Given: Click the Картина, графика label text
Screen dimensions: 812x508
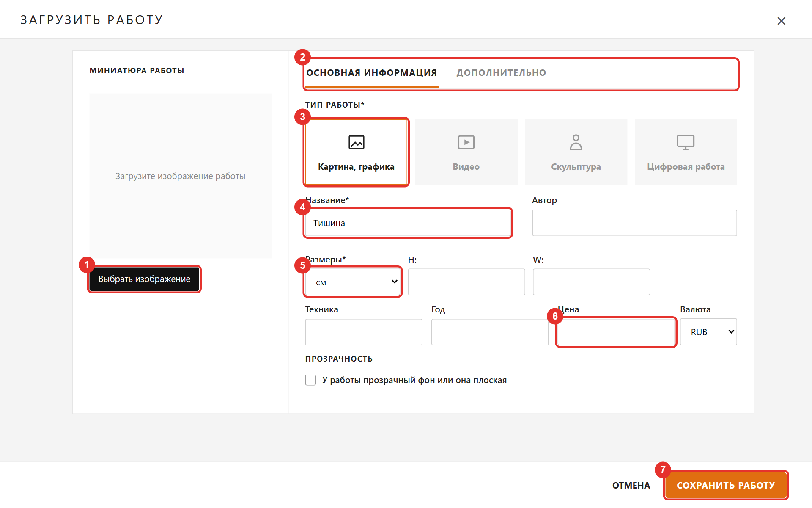Looking at the screenshot, I should click(x=356, y=167).
